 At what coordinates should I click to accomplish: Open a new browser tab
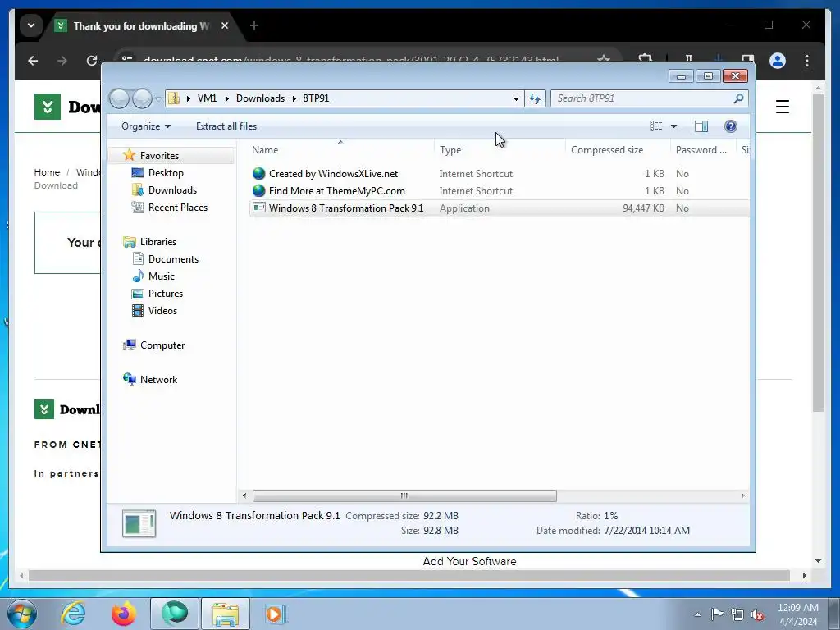[x=254, y=25]
